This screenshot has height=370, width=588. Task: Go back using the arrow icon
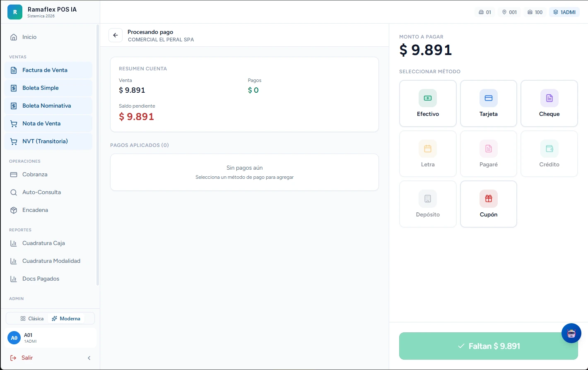coord(116,36)
